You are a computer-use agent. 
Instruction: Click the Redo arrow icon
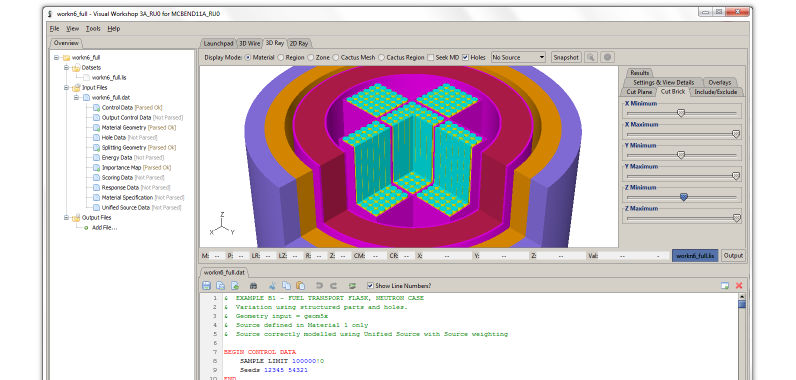[334, 286]
